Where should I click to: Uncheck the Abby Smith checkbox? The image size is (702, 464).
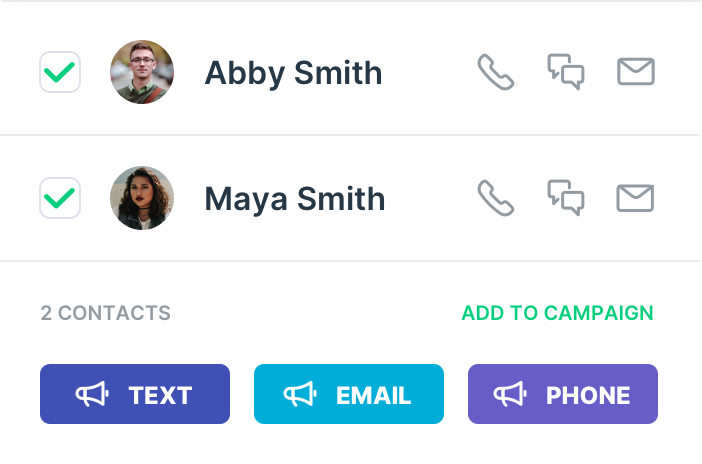[60, 72]
